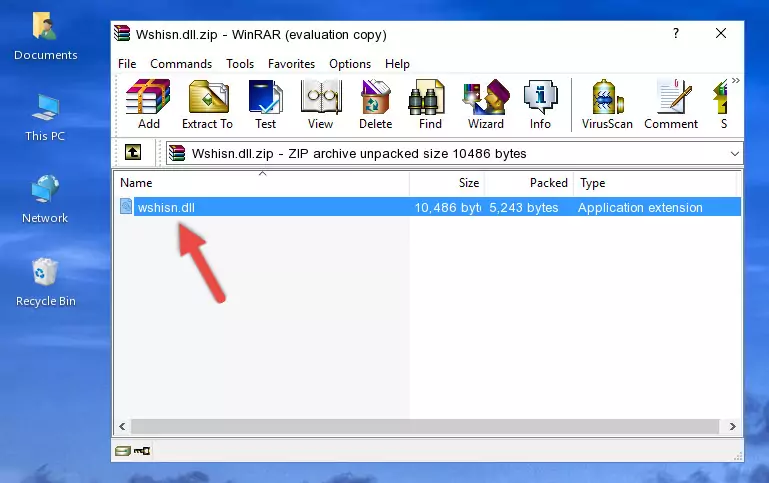769x483 pixels.
Task: Launch the Wizard tool
Action: pos(486,104)
